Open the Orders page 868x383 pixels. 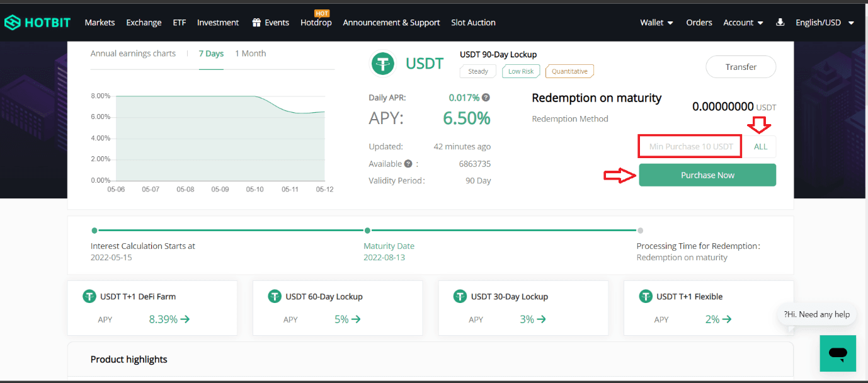coord(699,23)
